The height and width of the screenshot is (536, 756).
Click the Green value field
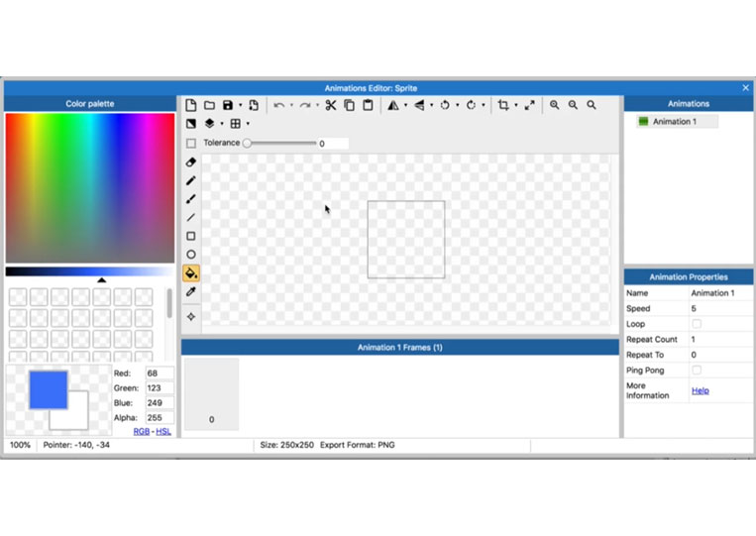[x=160, y=388]
